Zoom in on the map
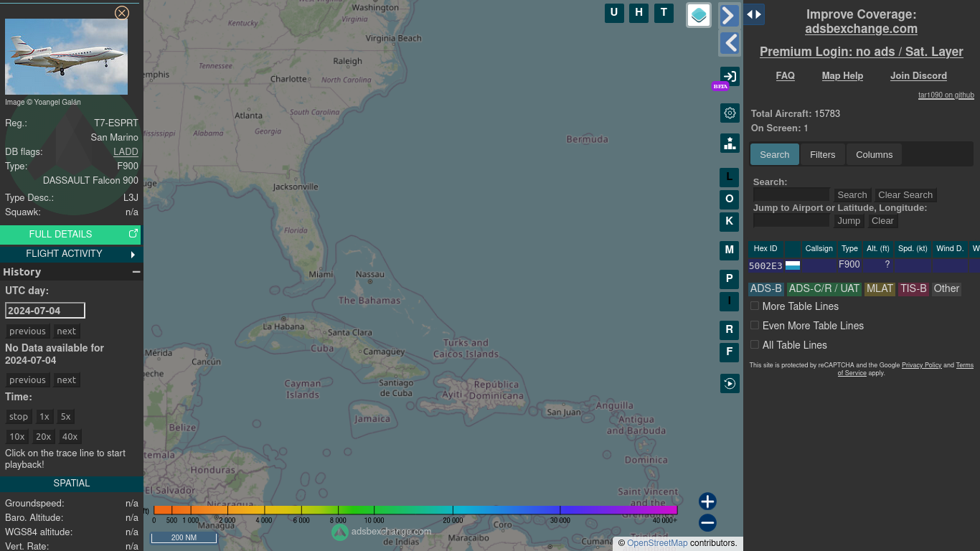 pyautogui.click(x=707, y=501)
